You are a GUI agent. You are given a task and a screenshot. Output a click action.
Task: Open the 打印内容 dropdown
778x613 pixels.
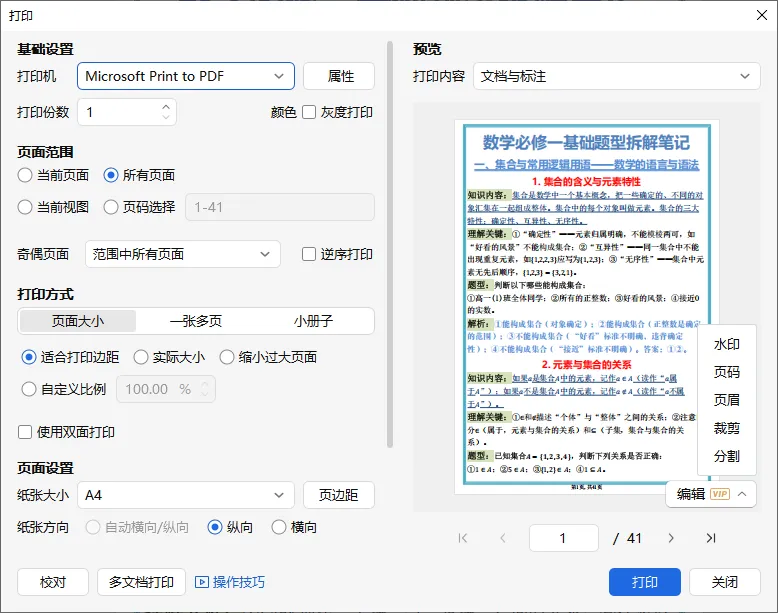616,76
